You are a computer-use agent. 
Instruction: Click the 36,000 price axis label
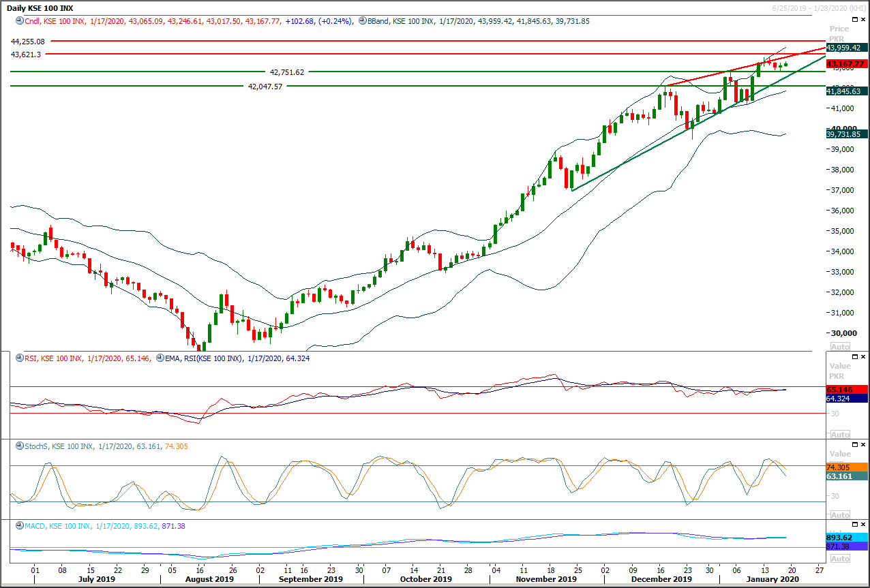click(843, 211)
